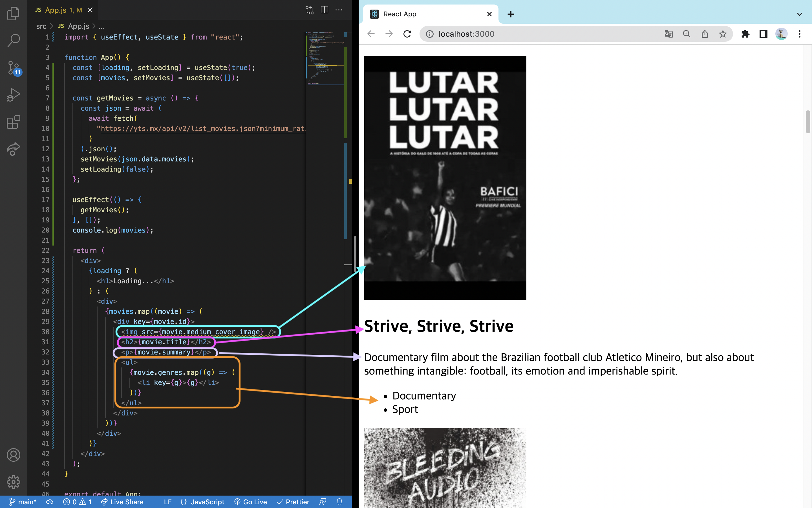The width and height of the screenshot is (812, 508).
Task: Go forward in the browser
Action: click(389, 34)
